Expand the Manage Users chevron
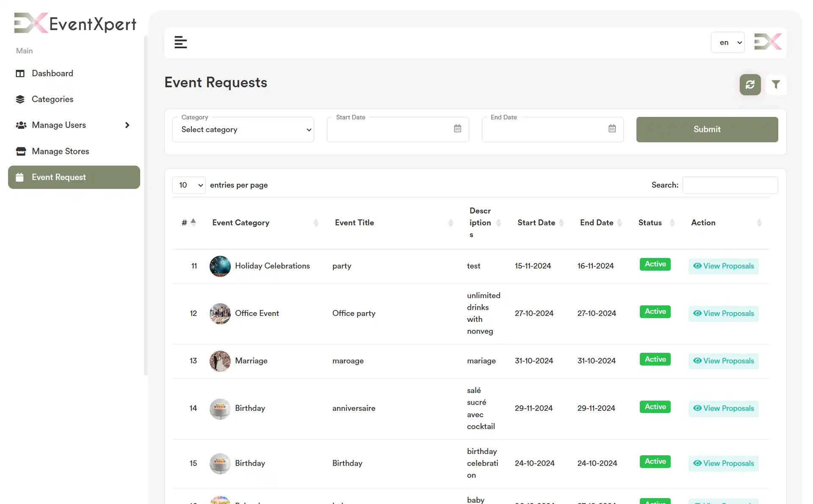 coord(127,125)
